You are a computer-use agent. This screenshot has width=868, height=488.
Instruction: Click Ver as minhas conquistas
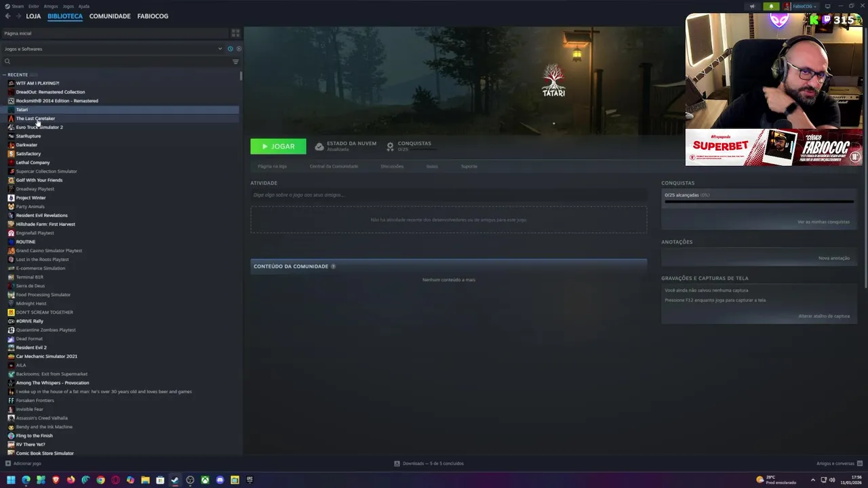(x=823, y=222)
